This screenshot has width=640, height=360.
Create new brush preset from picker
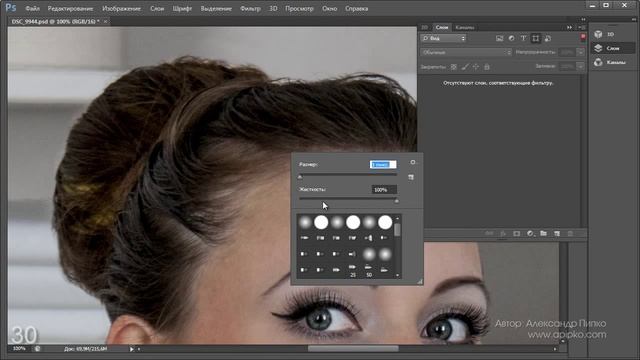point(411,177)
